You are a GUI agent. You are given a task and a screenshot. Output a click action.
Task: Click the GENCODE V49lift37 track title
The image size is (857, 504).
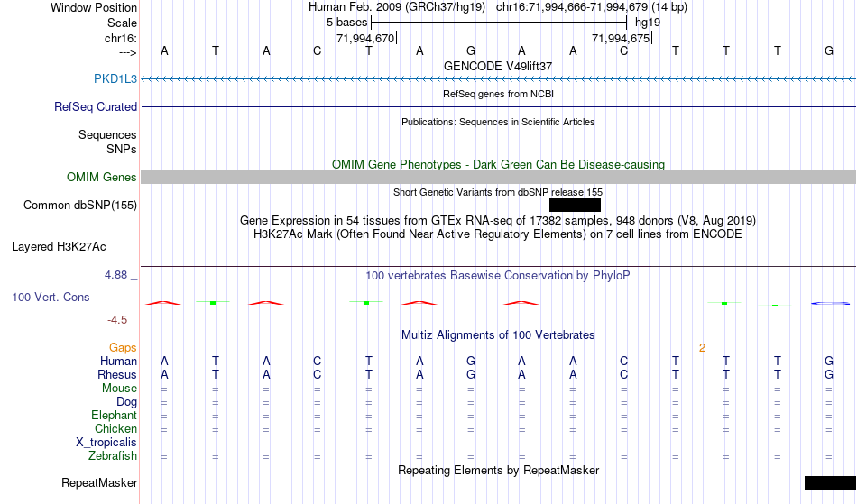point(498,66)
